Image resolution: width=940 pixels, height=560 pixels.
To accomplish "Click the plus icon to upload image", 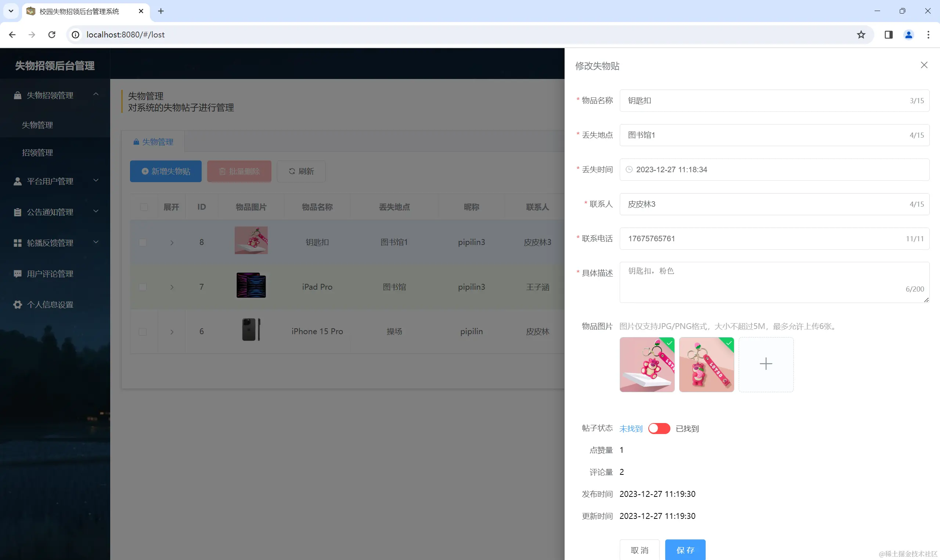I will (766, 364).
